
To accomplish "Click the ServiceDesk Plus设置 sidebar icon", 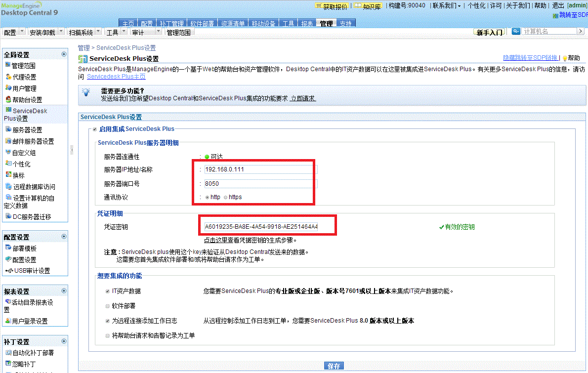I will pos(8,110).
